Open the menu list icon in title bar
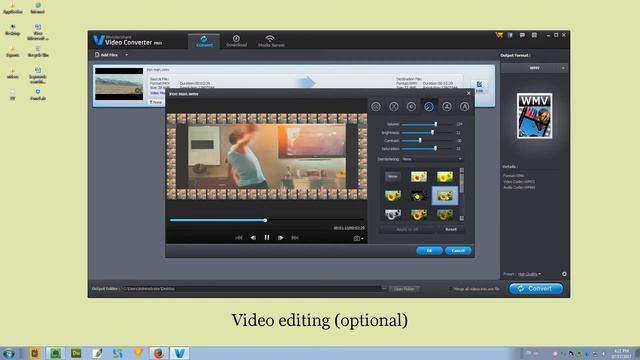This screenshot has height=360, width=640. point(534,36)
